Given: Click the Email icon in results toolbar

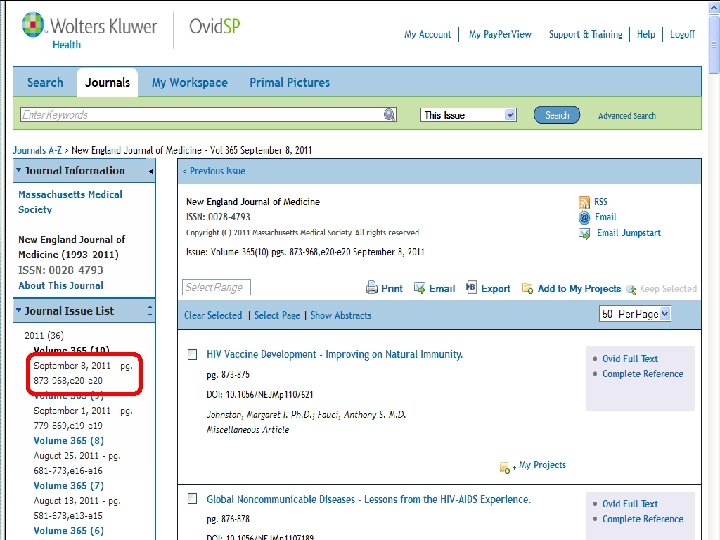Looking at the screenshot, I should click(419, 288).
